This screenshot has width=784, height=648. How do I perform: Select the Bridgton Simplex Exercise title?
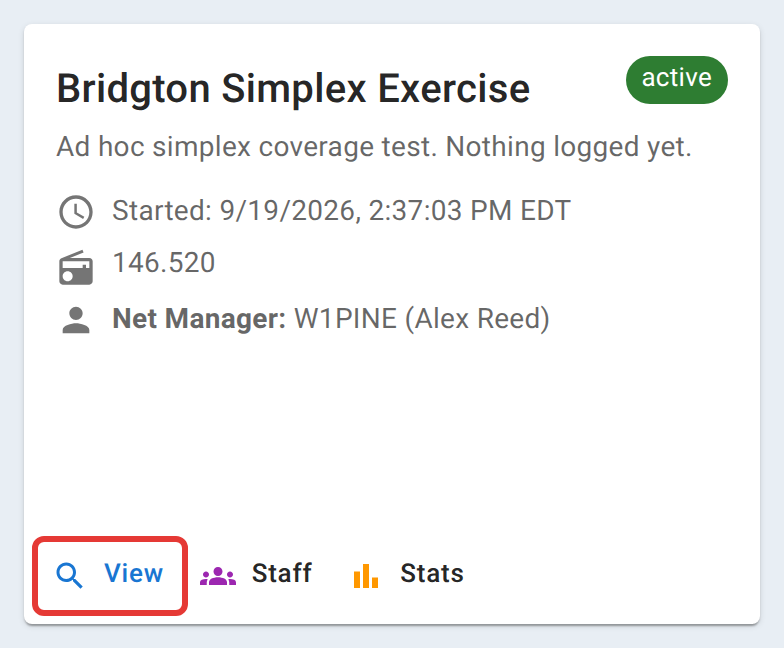tap(293, 90)
